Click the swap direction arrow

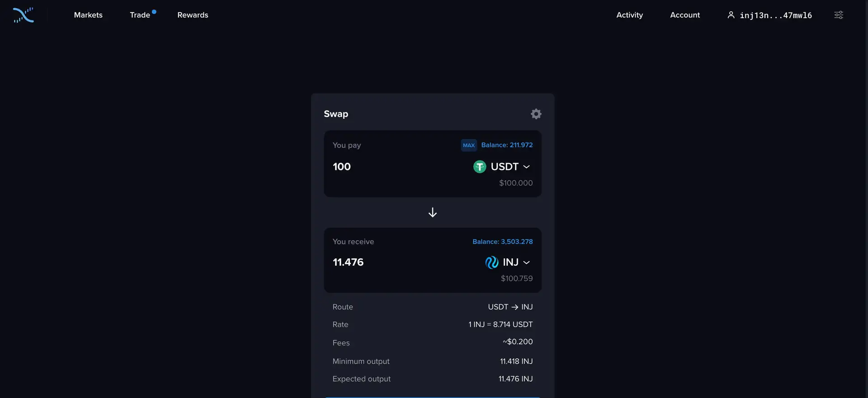(x=433, y=212)
